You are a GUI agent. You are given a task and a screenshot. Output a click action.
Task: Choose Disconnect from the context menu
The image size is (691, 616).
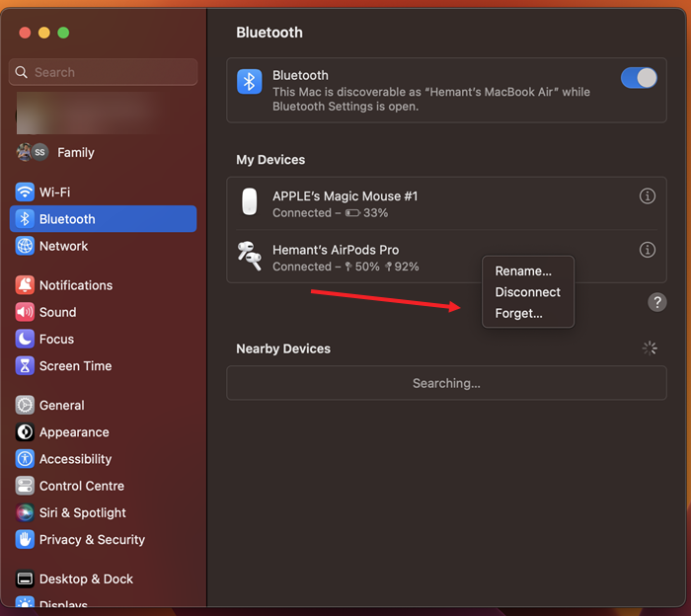[527, 292]
